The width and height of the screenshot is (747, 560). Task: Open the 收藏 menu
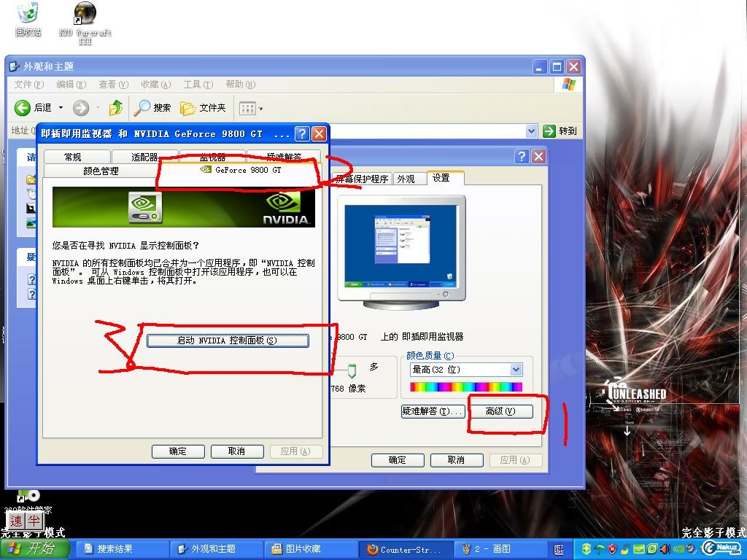coord(155,85)
